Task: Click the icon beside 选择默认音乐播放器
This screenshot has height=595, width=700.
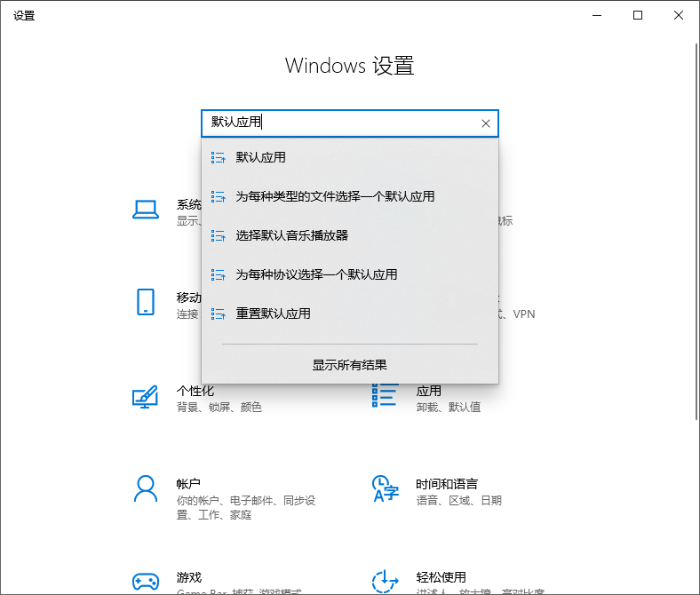Action: click(219, 235)
